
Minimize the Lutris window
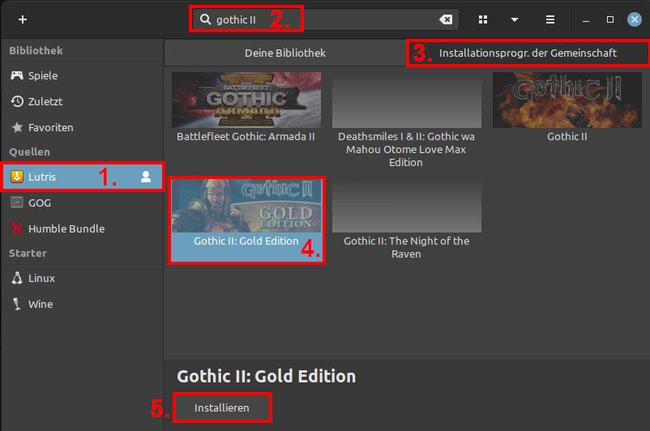[x=586, y=21]
